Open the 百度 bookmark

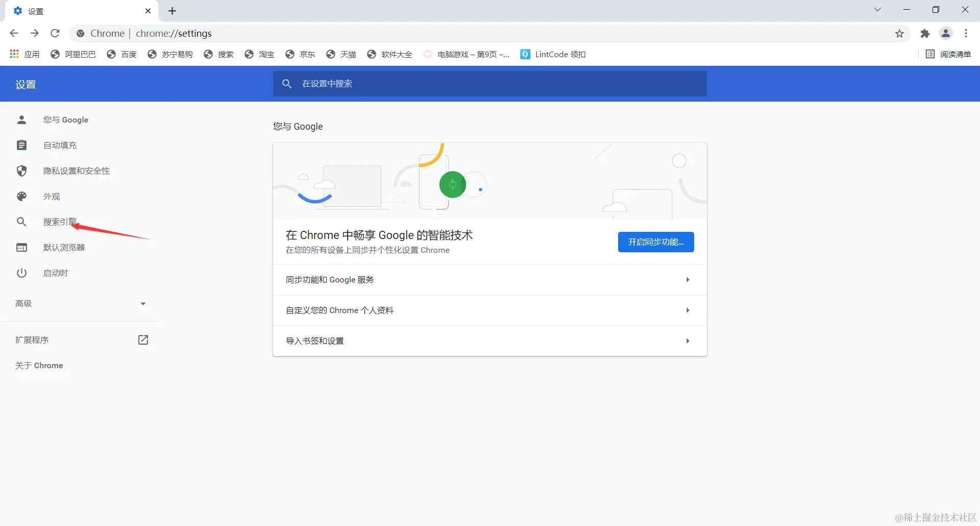point(121,54)
